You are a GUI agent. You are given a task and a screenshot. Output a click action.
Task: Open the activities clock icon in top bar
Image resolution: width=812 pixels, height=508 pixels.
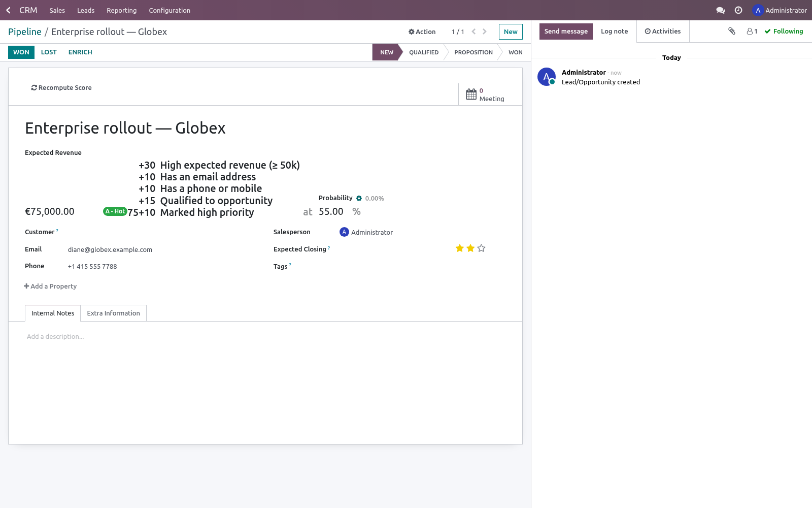(738, 10)
